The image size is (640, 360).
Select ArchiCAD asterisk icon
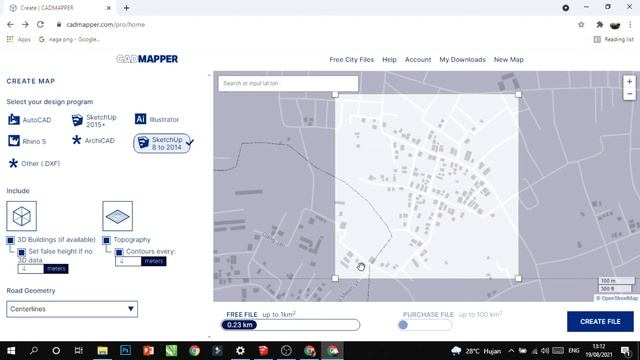[x=76, y=140]
